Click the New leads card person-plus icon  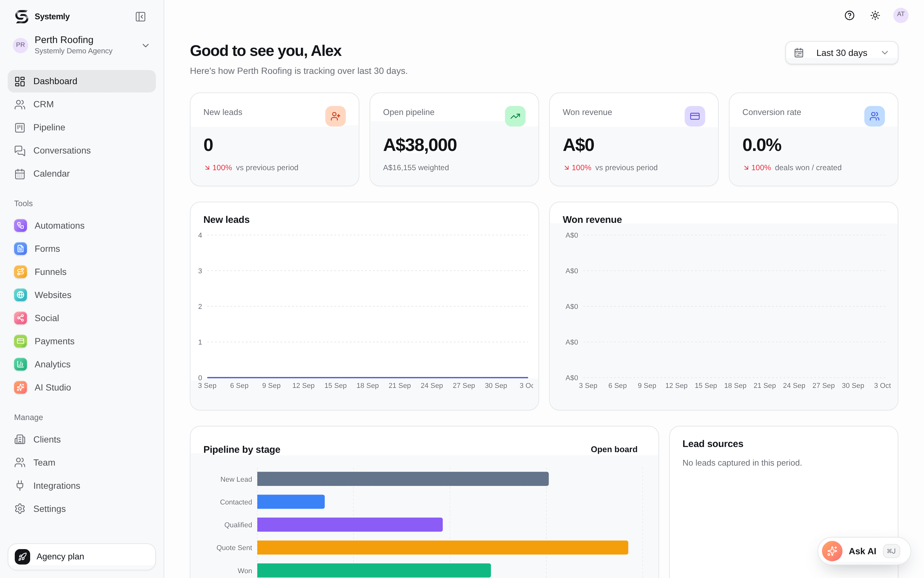pyautogui.click(x=335, y=116)
